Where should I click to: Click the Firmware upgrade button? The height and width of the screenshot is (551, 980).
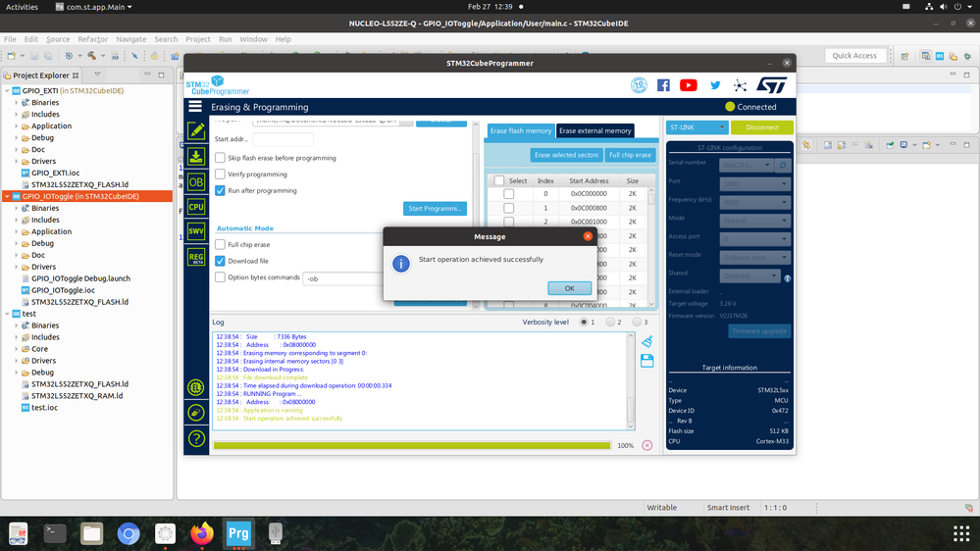759,330
